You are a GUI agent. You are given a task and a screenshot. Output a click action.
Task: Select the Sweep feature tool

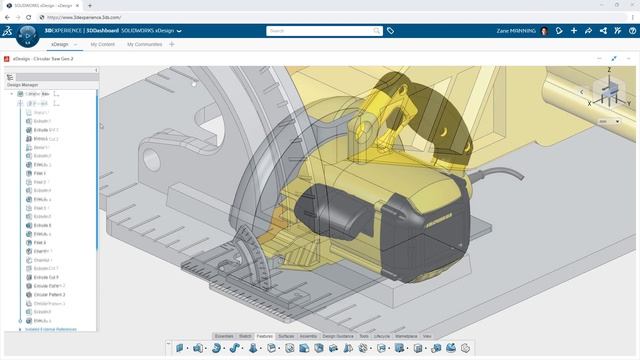(x=234, y=348)
